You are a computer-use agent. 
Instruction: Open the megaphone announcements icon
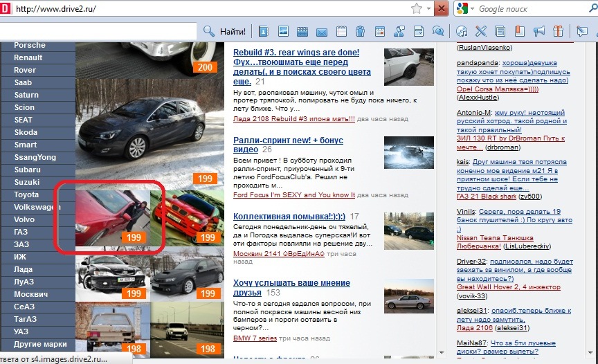point(539,31)
